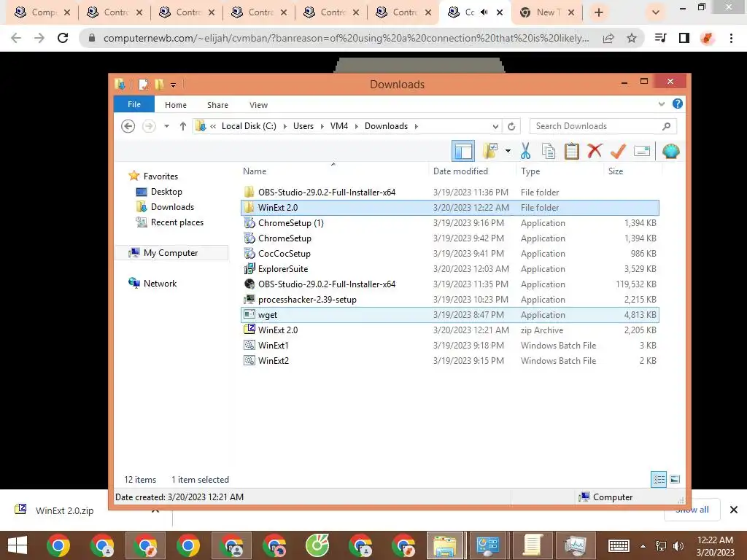747x560 pixels.
Task: Click the New folder icon in toolbar
Action: 490,152
